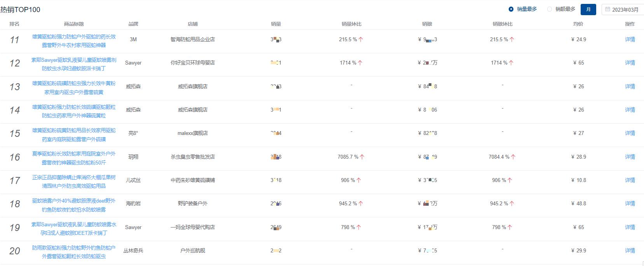Screen dimensions: 644x266
Task: Select the 销量最多 radio button
Action: 511,9
